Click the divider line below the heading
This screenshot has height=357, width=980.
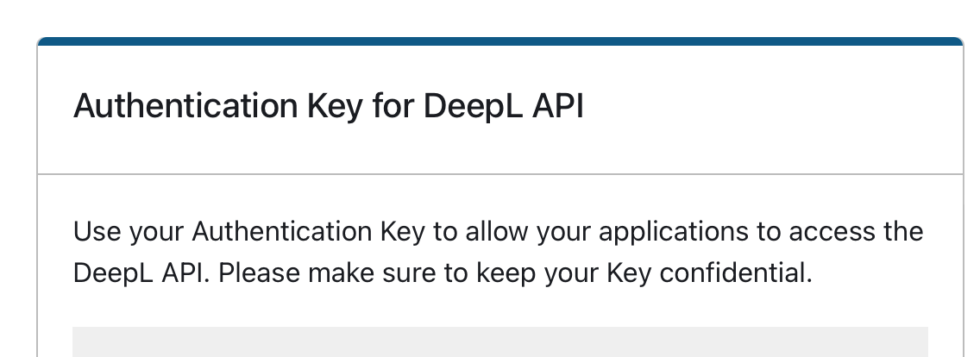pyautogui.click(x=500, y=174)
